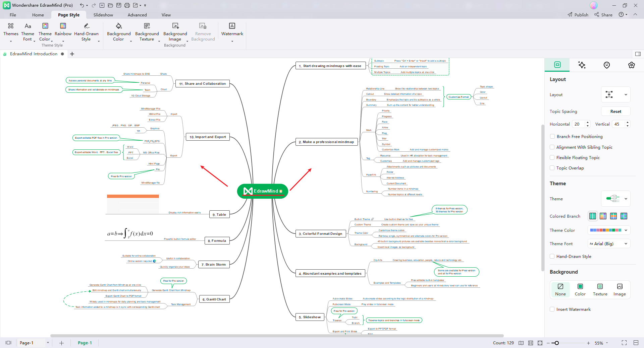
Task: Choose Texture background option
Action: pos(600,290)
